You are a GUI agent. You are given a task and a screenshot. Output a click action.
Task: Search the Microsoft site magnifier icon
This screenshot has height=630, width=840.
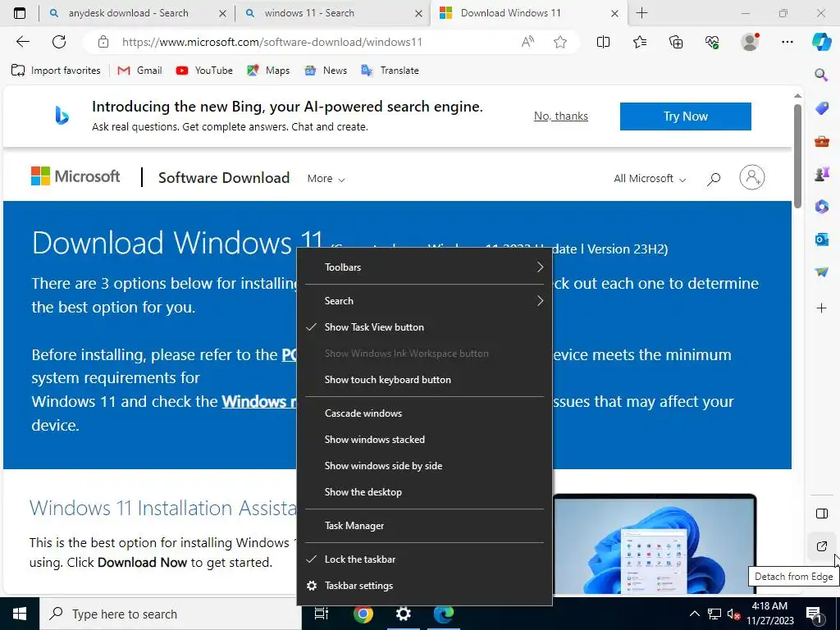(x=713, y=179)
